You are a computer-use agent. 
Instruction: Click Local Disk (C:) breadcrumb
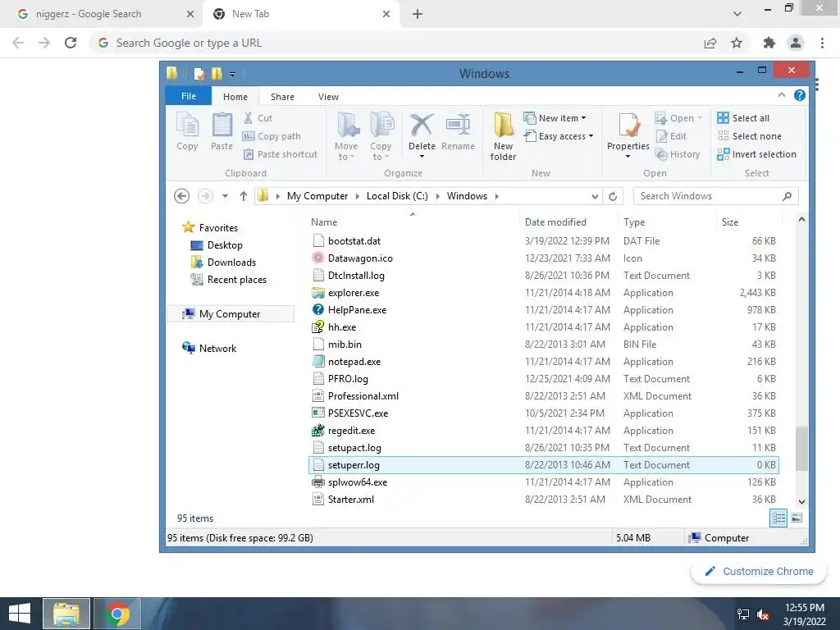coord(397,196)
